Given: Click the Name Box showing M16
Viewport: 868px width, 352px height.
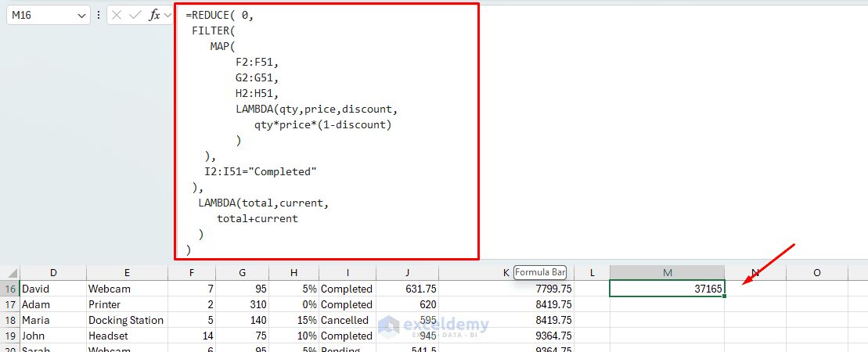Looking at the screenshot, I should [49, 16].
